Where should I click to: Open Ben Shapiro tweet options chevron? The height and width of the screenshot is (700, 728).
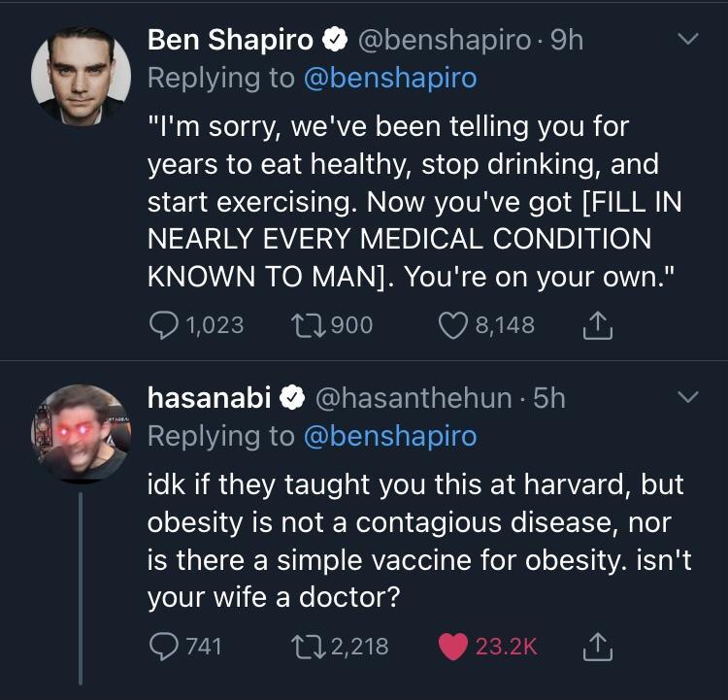tap(687, 40)
